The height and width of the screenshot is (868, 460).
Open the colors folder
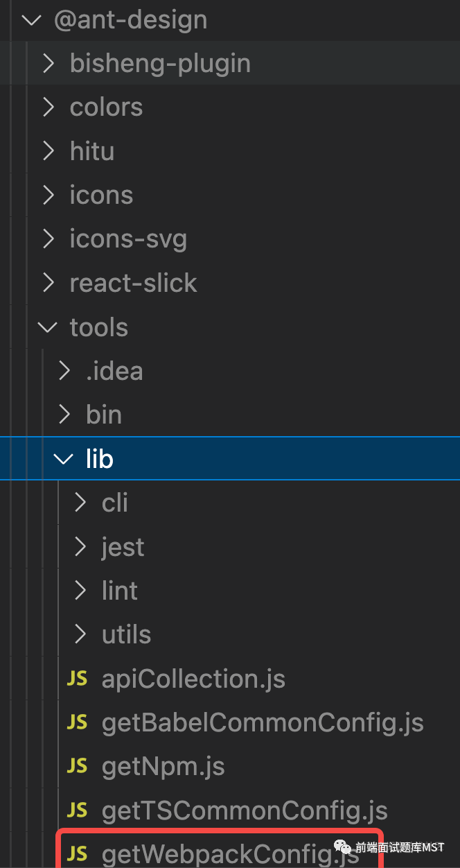click(106, 107)
